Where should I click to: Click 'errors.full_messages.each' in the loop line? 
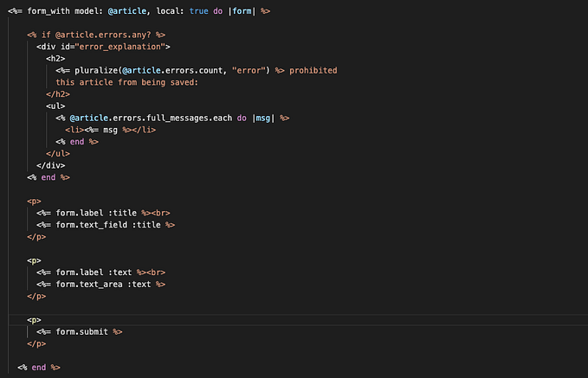[172, 118]
